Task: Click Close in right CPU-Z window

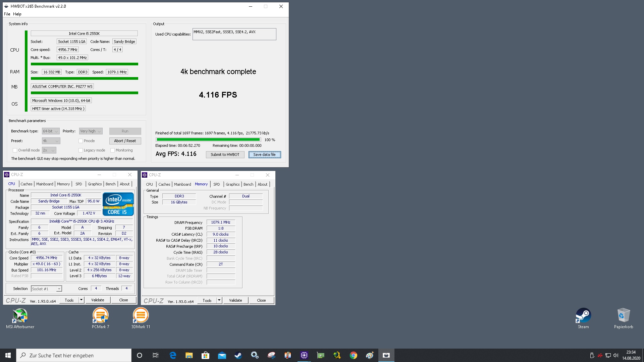Action: tap(261, 301)
